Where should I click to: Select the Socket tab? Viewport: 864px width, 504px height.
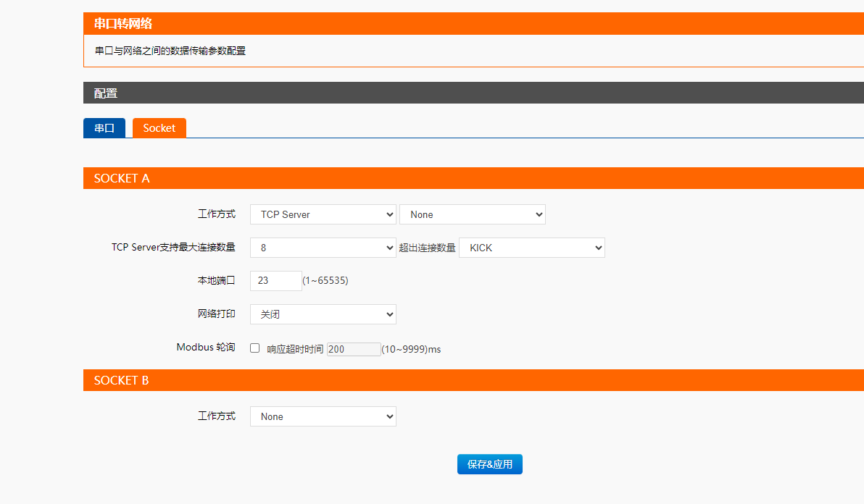[159, 128]
